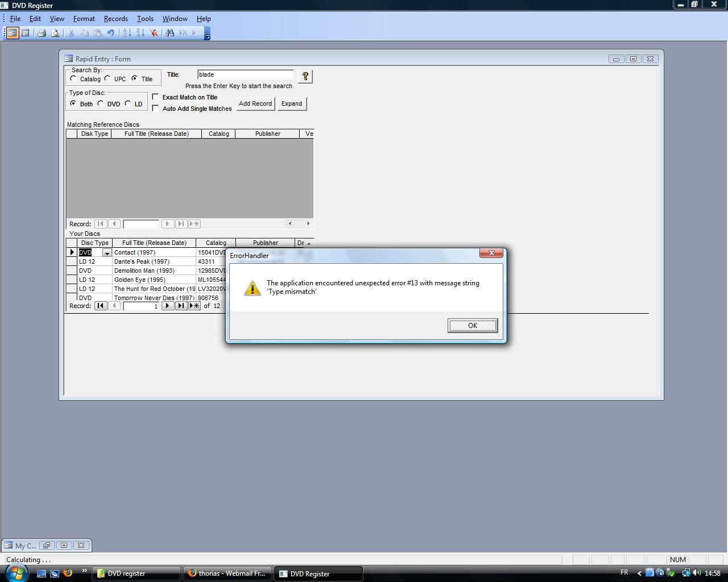Switch to Datasheet View in toolbar

click(x=25, y=33)
